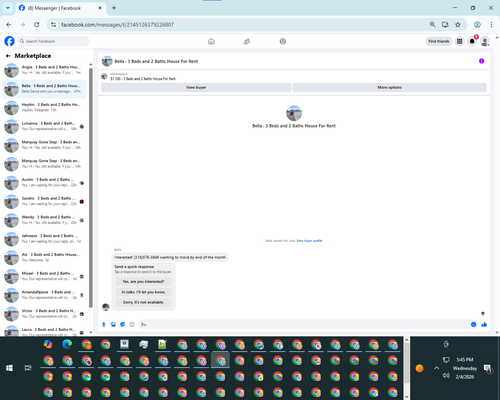Launch Copilot from the taskbar
This screenshot has width=500, height=400.
click(x=48, y=344)
